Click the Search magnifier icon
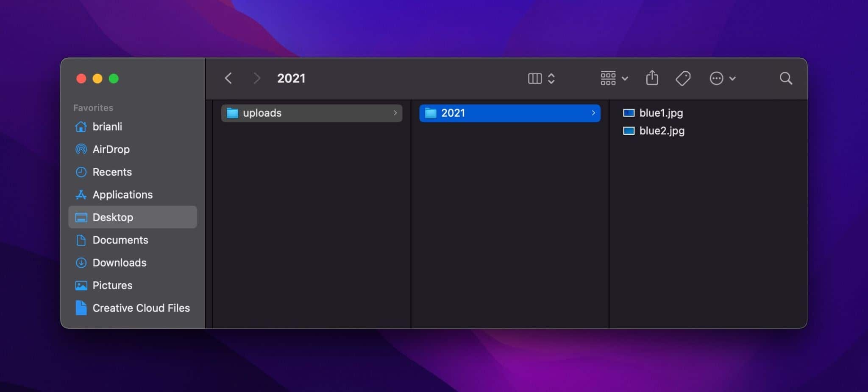This screenshot has width=868, height=392. 786,78
